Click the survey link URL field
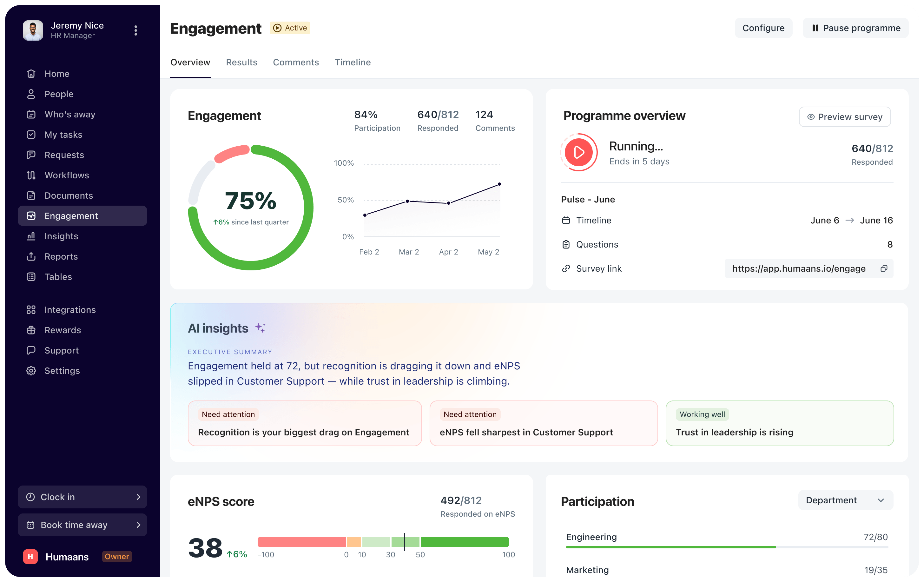 (x=809, y=269)
